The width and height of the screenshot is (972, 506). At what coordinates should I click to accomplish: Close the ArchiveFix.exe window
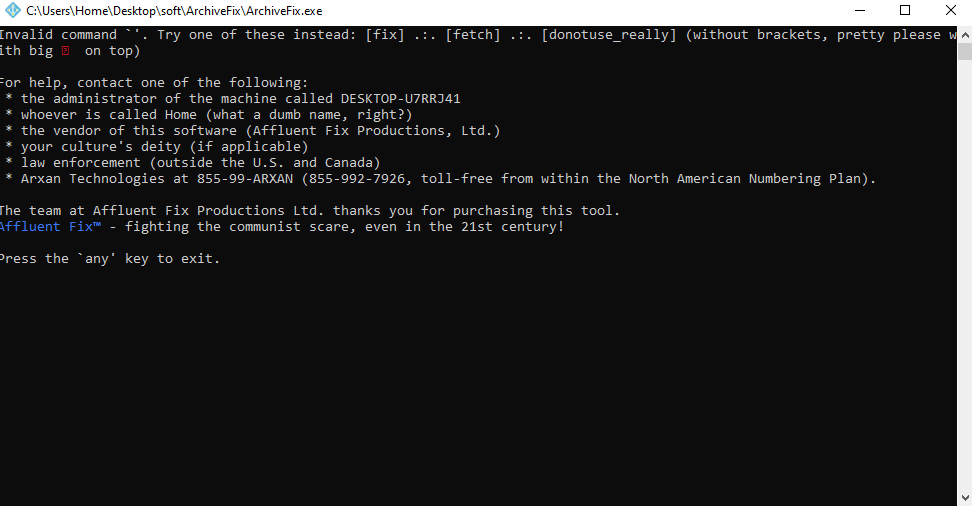(950, 11)
